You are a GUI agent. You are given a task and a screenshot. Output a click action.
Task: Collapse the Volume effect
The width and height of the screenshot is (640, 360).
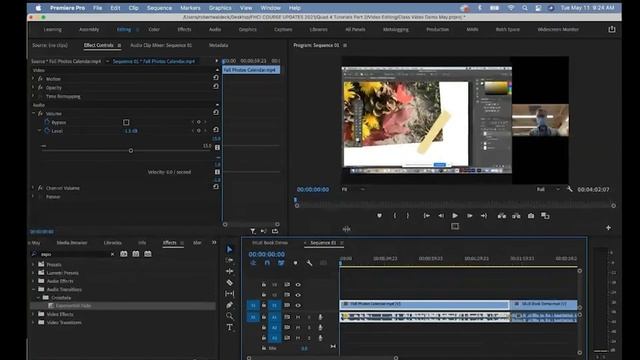click(x=33, y=113)
